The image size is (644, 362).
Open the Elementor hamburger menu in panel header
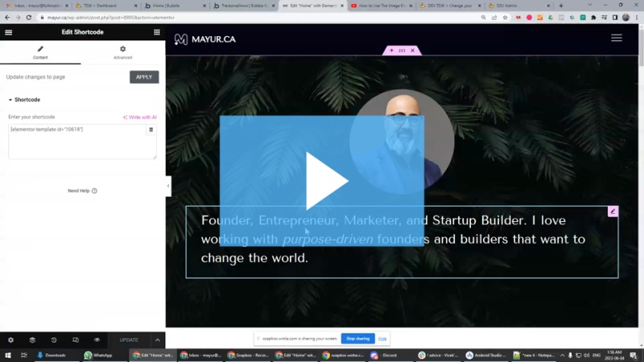(9, 32)
